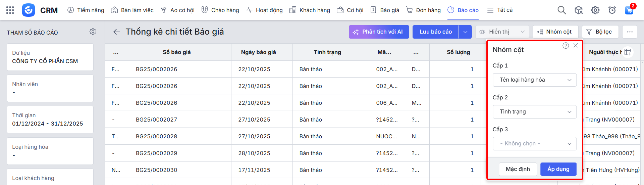Screen dimensions: 644x185
Task: Click the add column table icon
Action: coord(628,52)
